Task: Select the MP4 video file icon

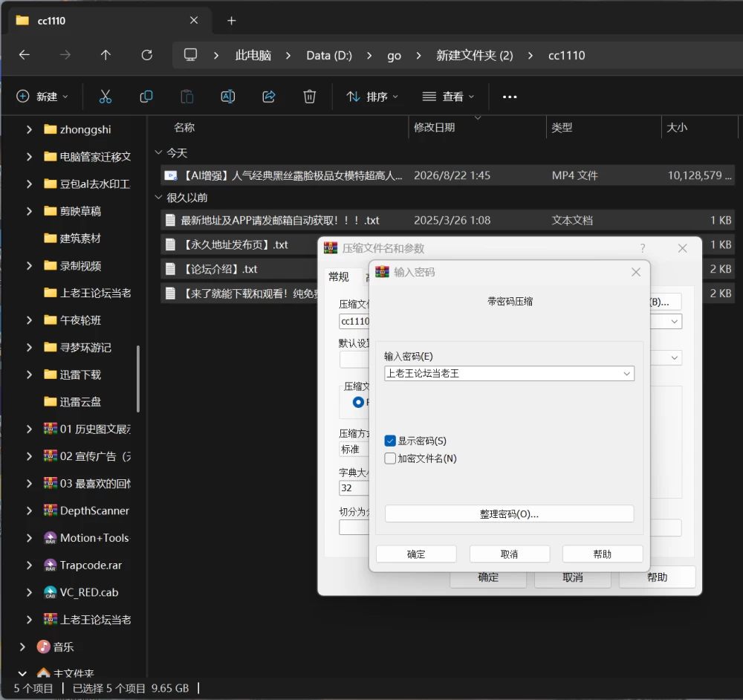Action: pos(171,176)
